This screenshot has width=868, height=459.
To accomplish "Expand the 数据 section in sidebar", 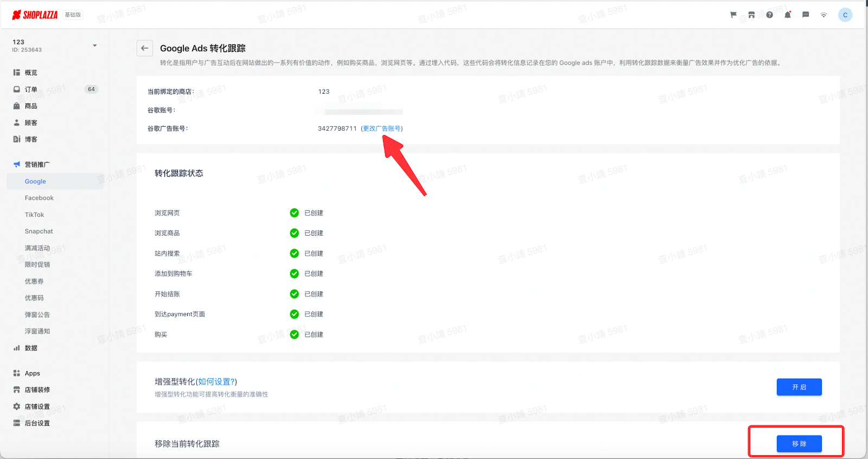I will (x=31, y=348).
